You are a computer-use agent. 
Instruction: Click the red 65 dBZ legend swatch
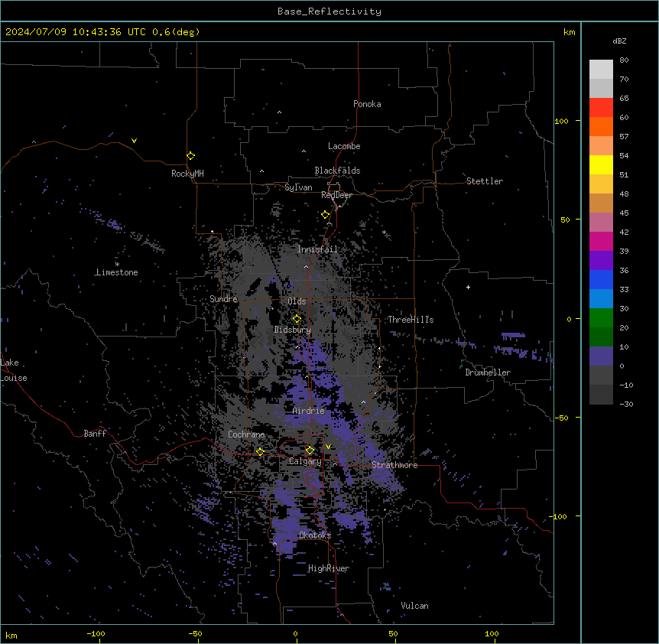click(601, 107)
